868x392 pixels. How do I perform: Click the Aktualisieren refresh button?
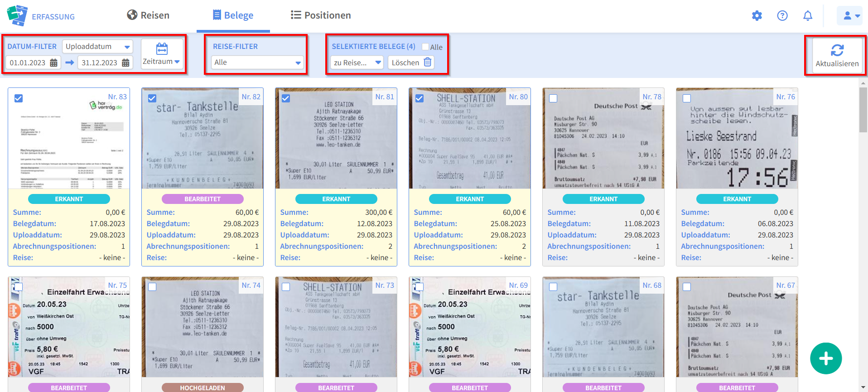(x=837, y=56)
